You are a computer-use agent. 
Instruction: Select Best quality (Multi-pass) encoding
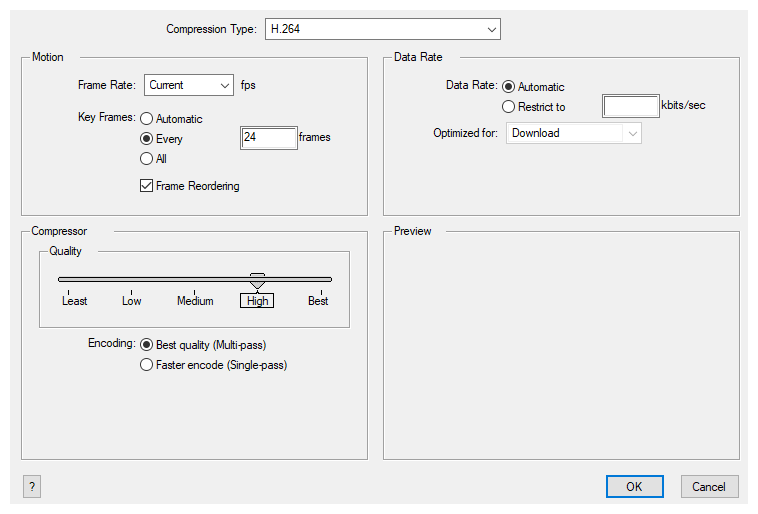click(x=147, y=345)
